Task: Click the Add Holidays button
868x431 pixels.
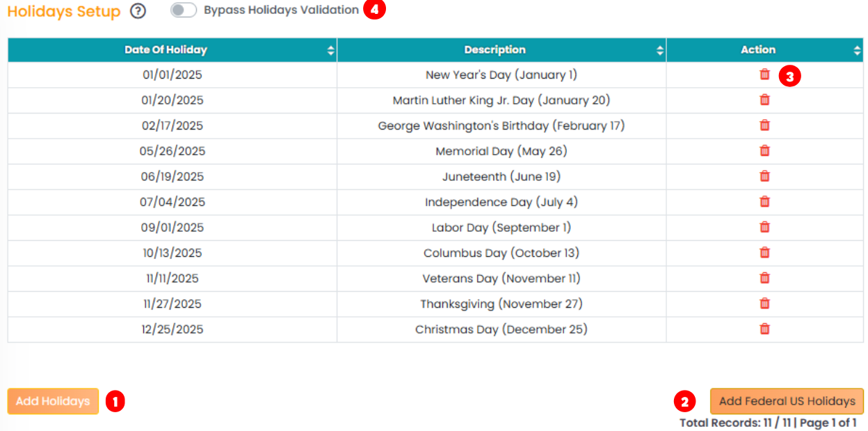Action: tap(53, 401)
